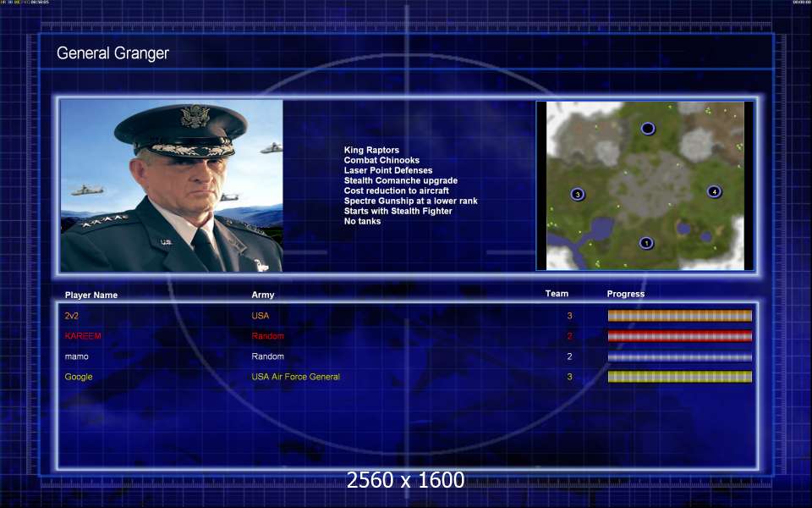812x508 pixels.
Task: Click start position marker 1 on minimap
Action: [x=645, y=243]
